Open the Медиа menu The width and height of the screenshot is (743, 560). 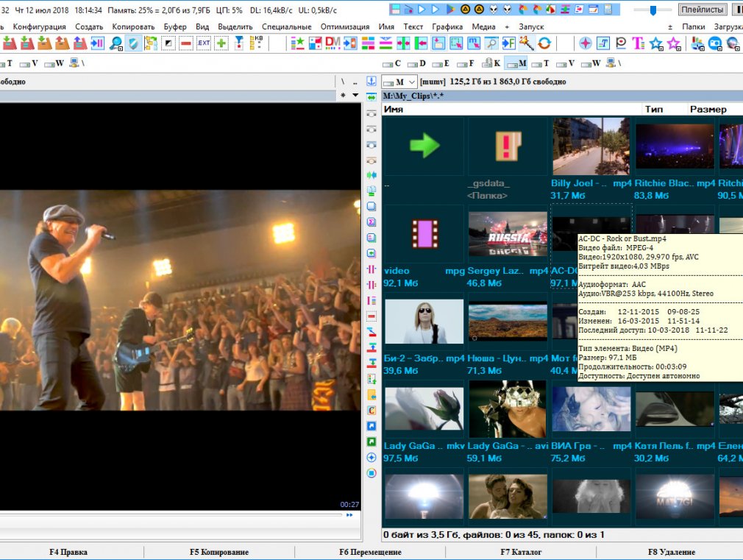[x=484, y=27]
